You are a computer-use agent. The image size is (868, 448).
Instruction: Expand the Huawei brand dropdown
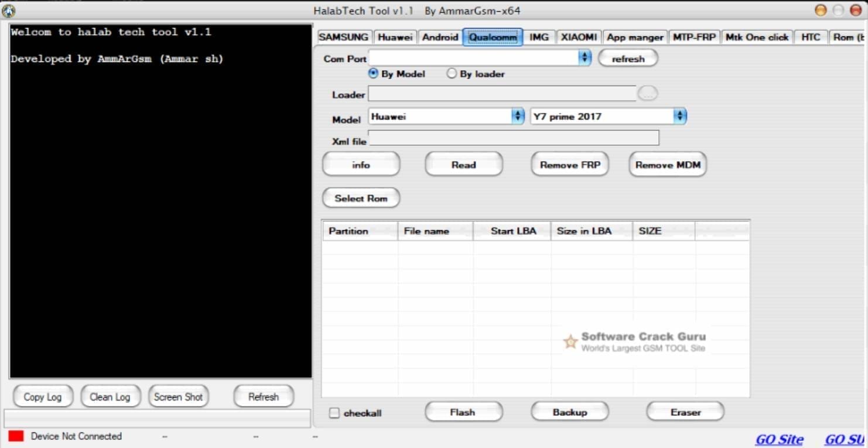click(x=518, y=116)
